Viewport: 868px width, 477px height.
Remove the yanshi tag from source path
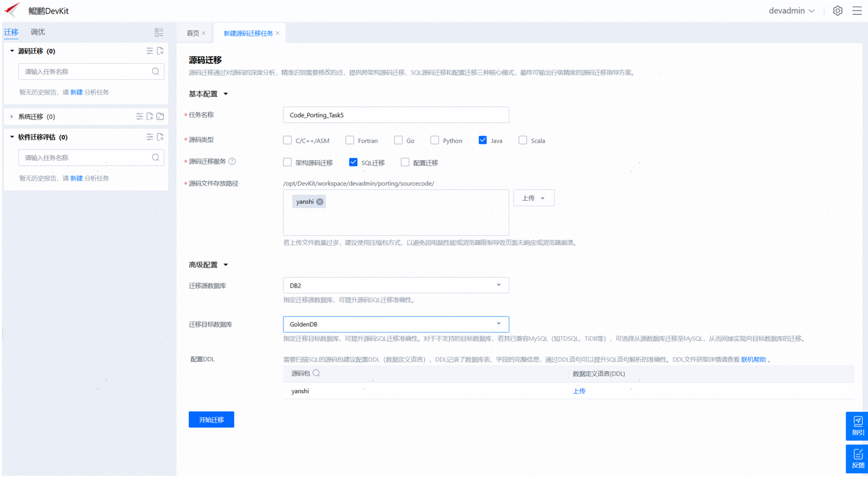pos(320,202)
